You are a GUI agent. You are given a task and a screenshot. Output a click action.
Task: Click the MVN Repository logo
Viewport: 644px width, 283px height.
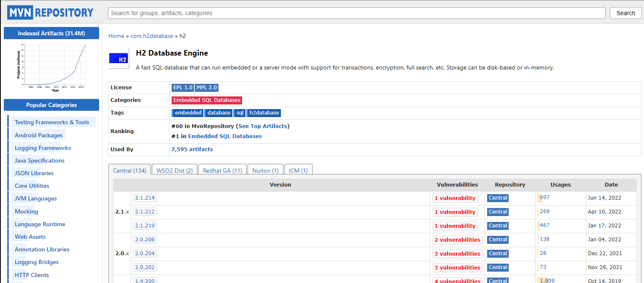tap(50, 13)
